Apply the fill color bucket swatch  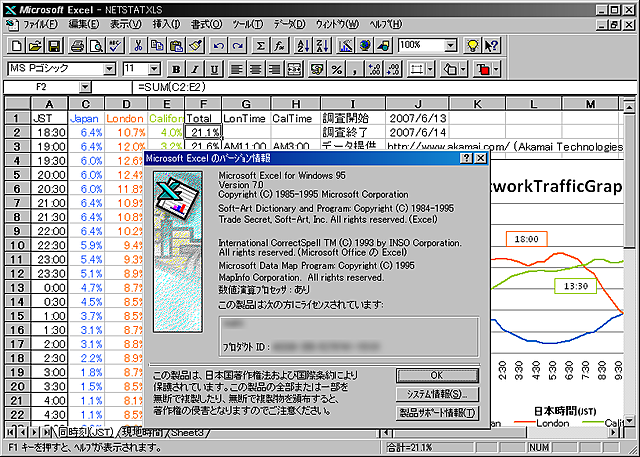click(450, 69)
